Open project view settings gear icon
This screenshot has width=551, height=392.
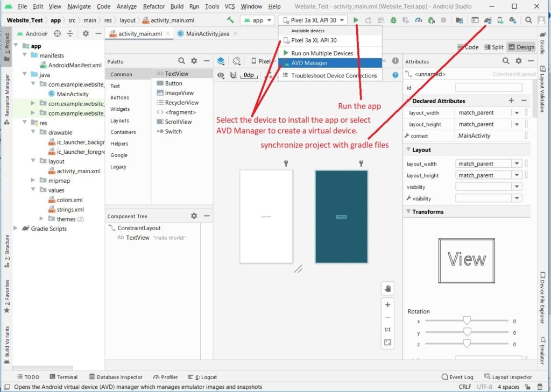(x=86, y=33)
